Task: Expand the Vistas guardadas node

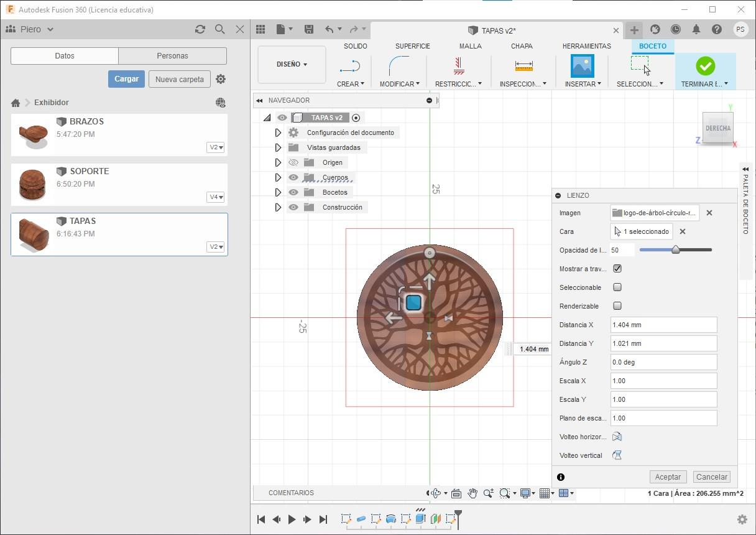Action: 278,147
